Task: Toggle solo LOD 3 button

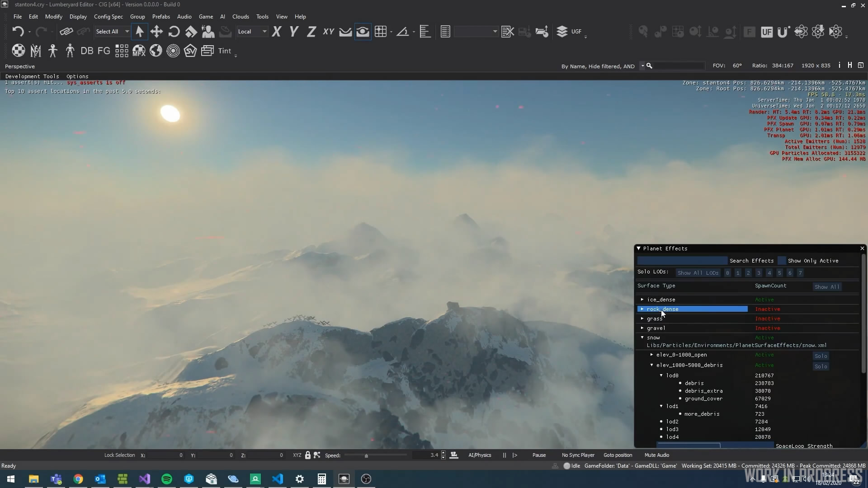Action: [x=759, y=273]
